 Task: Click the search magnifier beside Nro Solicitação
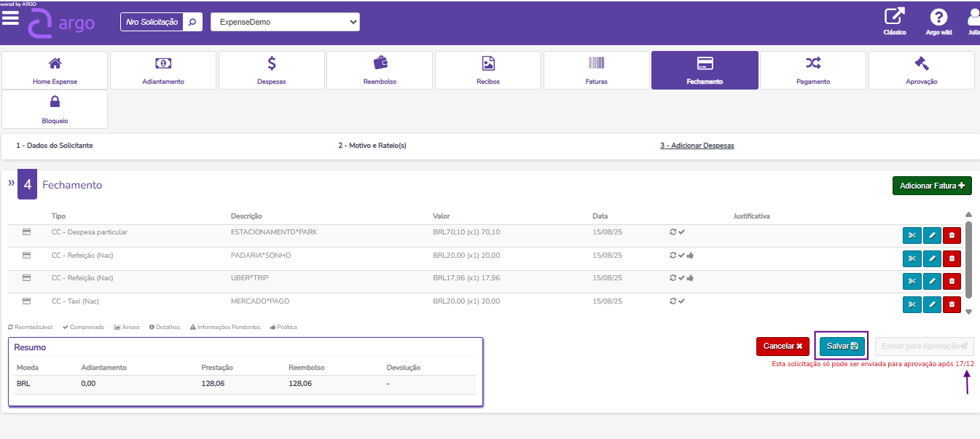pos(192,23)
